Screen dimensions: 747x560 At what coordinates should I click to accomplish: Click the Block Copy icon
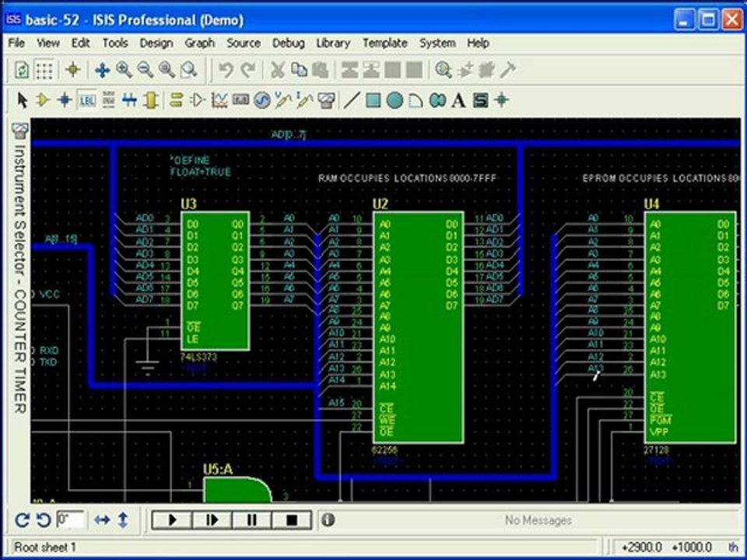coord(349,70)
